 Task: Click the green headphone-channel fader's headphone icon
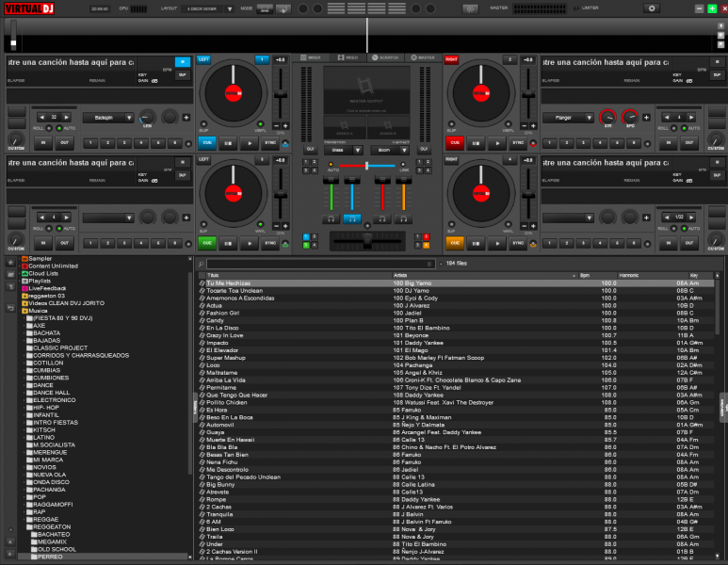point(331,219)
